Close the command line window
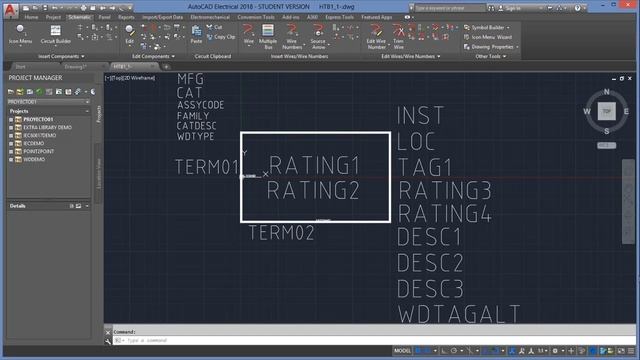 point(108,332)
